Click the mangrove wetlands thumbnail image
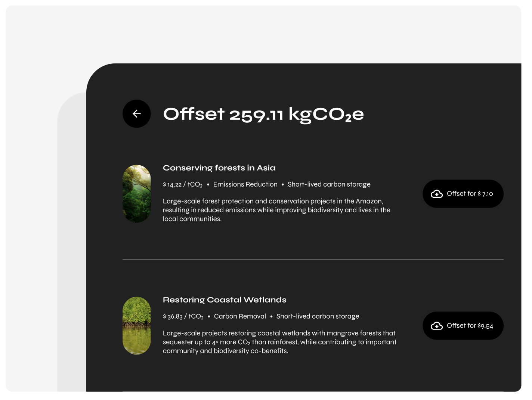Screen dimensions: 532x400 [137, 325]
